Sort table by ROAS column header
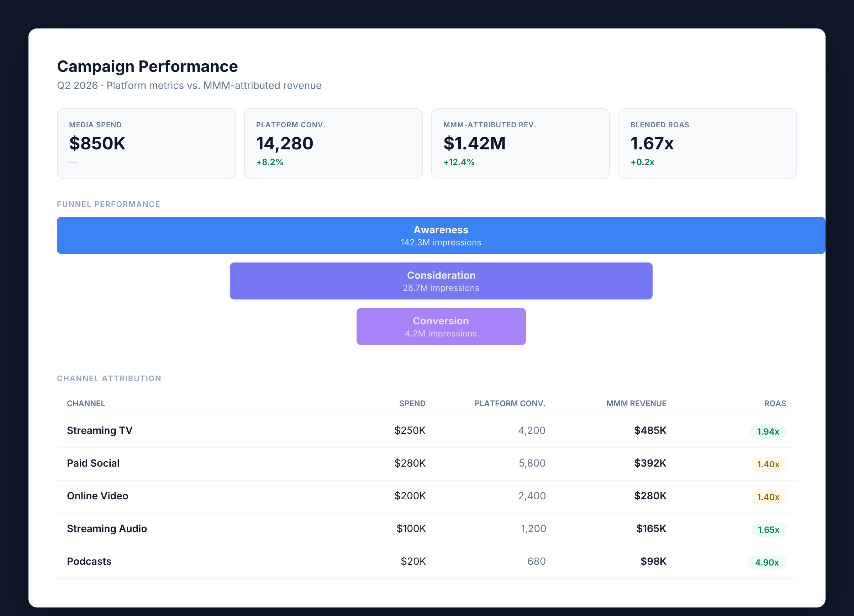Viewport: 854px width, 616px height. click(775, 403)
